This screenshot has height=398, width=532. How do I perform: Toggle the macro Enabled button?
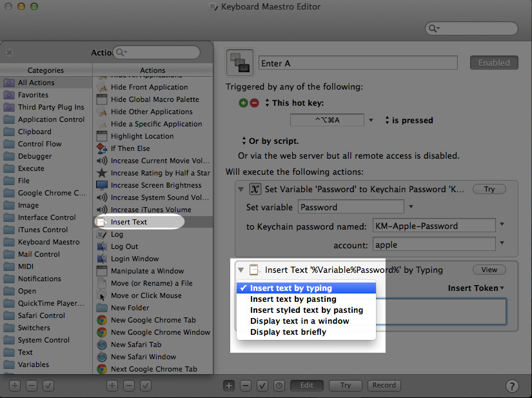tap(494, 63)
